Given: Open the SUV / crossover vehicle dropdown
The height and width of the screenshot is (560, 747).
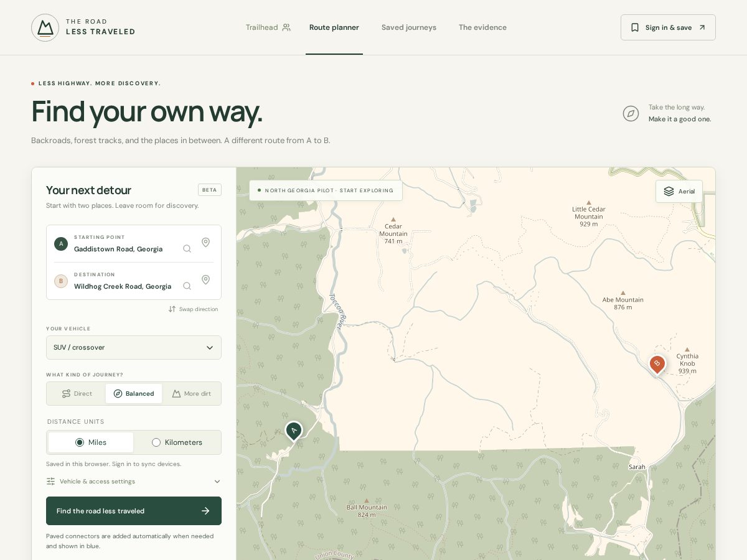Looking at the screenshot, I should click(134, 347).
